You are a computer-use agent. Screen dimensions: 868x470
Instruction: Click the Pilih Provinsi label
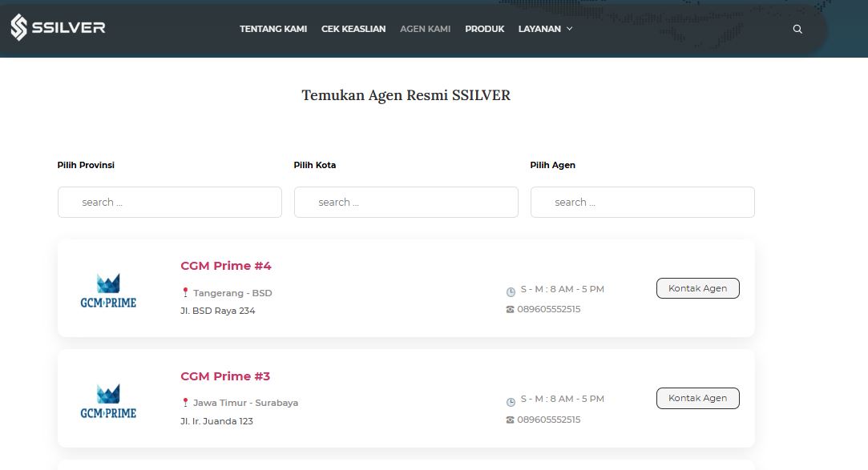click(86, 165)
